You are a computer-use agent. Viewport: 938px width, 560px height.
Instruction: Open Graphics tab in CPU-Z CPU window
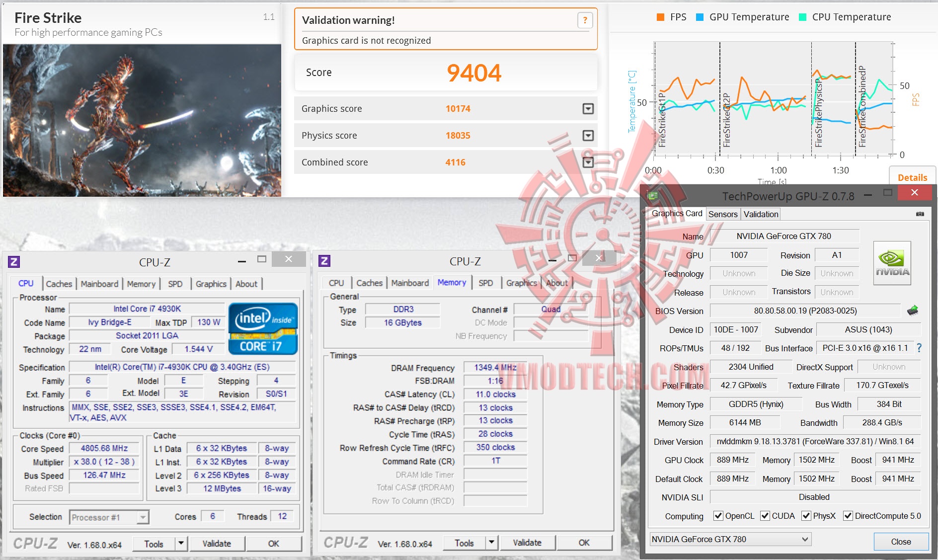click(x=211, y=284)
